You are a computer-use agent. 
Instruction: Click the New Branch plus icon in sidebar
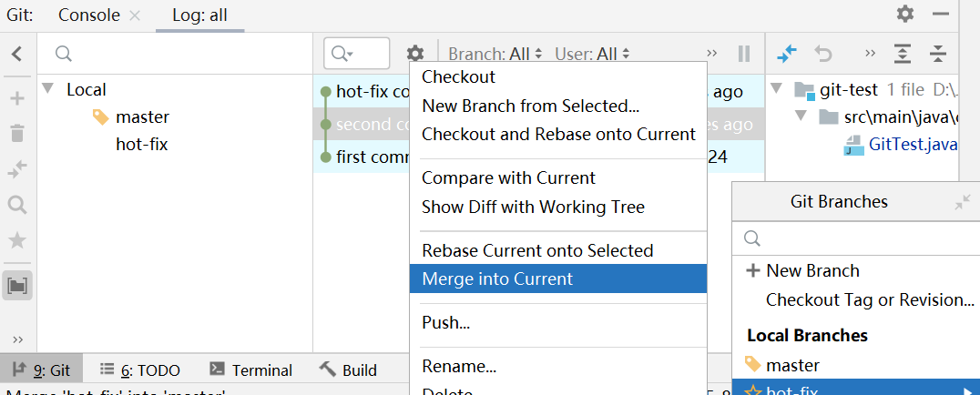click(x=17, y=98)
